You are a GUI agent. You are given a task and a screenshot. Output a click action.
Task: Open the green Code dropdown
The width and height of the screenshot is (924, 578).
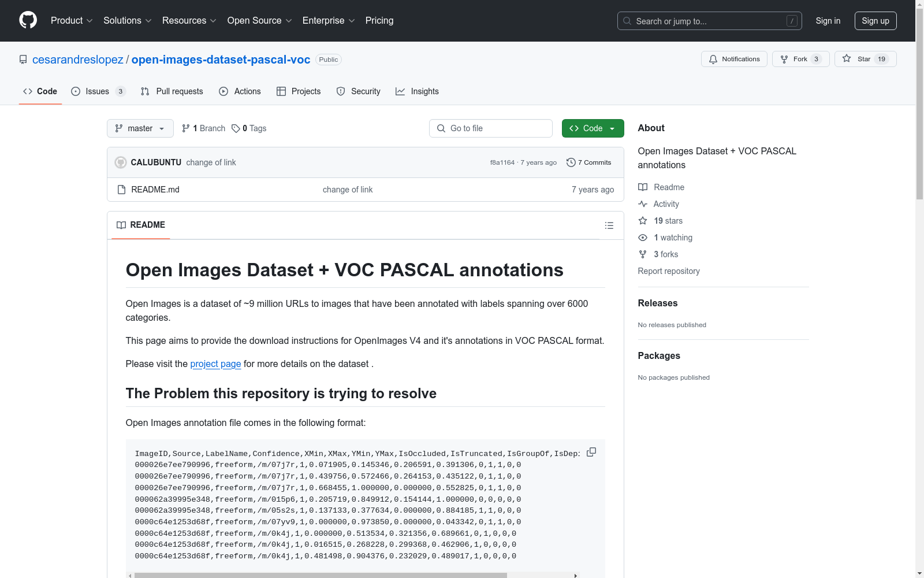click(x=593, y=128)
